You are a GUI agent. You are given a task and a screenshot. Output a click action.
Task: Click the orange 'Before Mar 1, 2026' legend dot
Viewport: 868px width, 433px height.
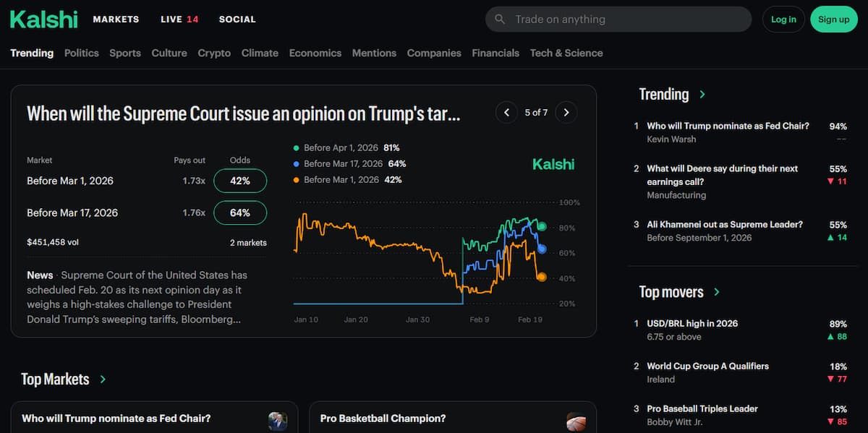coord(296,179)
